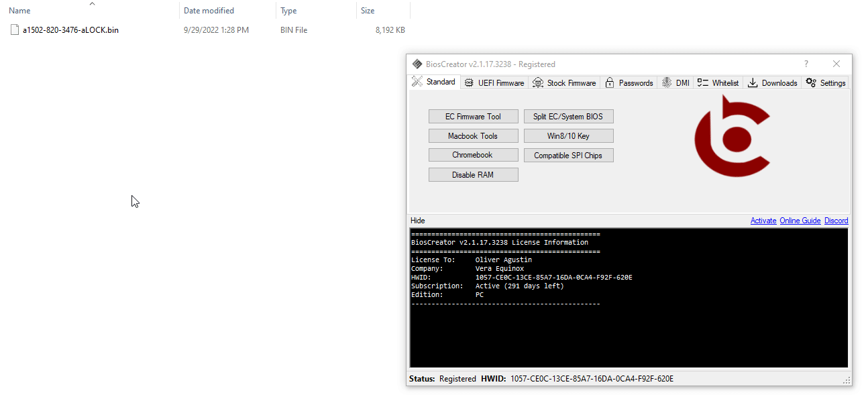
Task: Click the 'Subscription: Active (291 days left)' line
Action: (488, 286)
